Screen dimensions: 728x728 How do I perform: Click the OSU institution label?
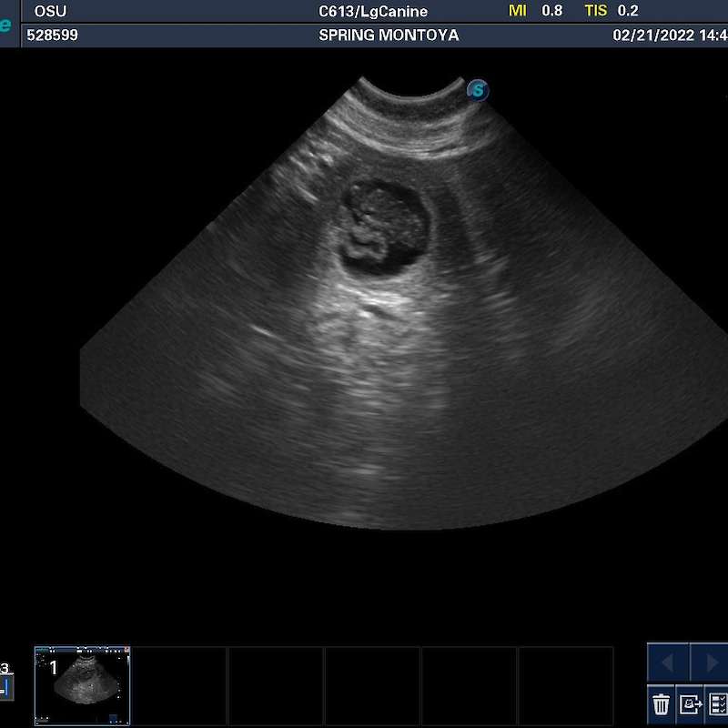(x=51, y=12)
